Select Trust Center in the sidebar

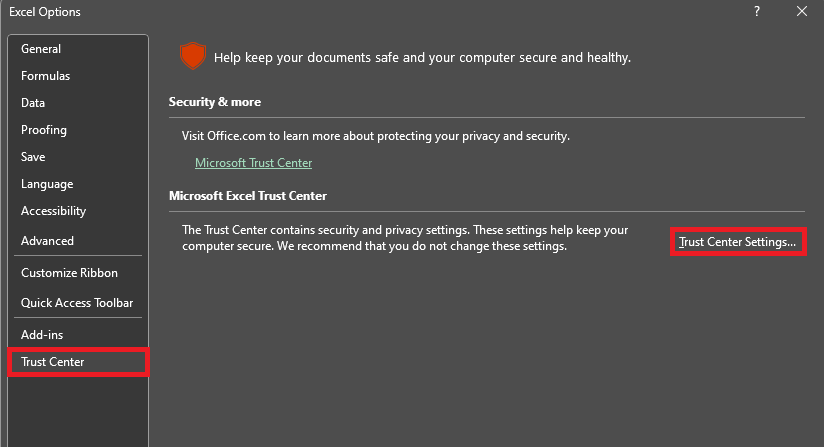click(x=53, y=362)
